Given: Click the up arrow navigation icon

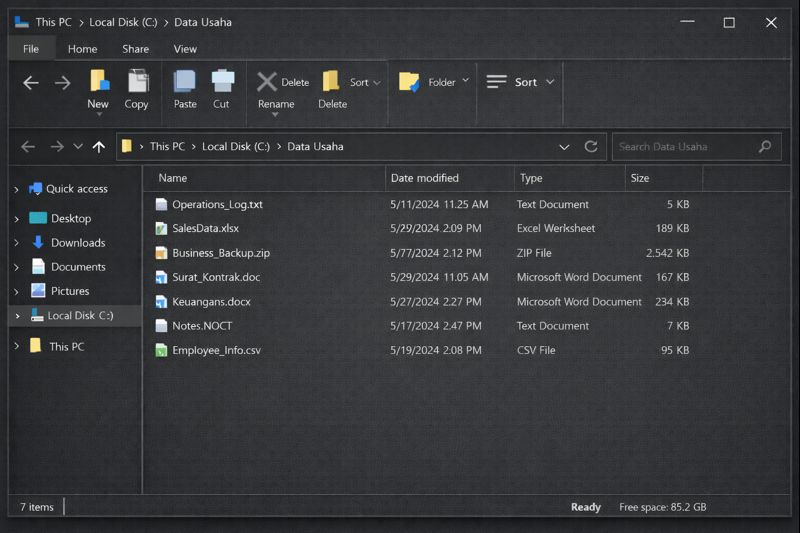Looking at the screenshot, I should 98,147.
